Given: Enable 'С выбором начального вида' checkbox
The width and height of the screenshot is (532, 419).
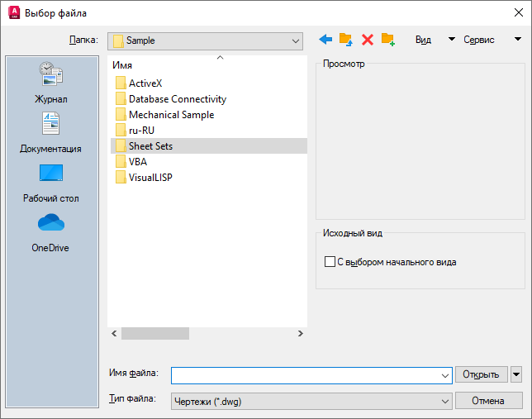Looking at the screenshot, I should [330, 262].
